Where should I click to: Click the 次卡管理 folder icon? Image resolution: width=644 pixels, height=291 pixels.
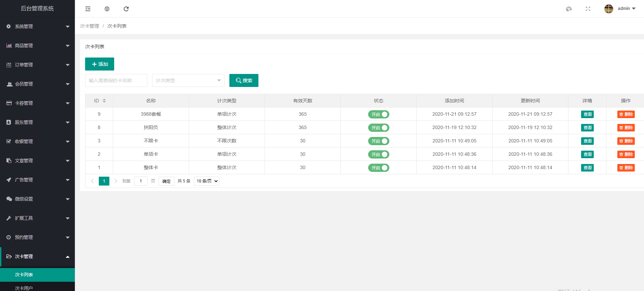(x=9, y=256)
